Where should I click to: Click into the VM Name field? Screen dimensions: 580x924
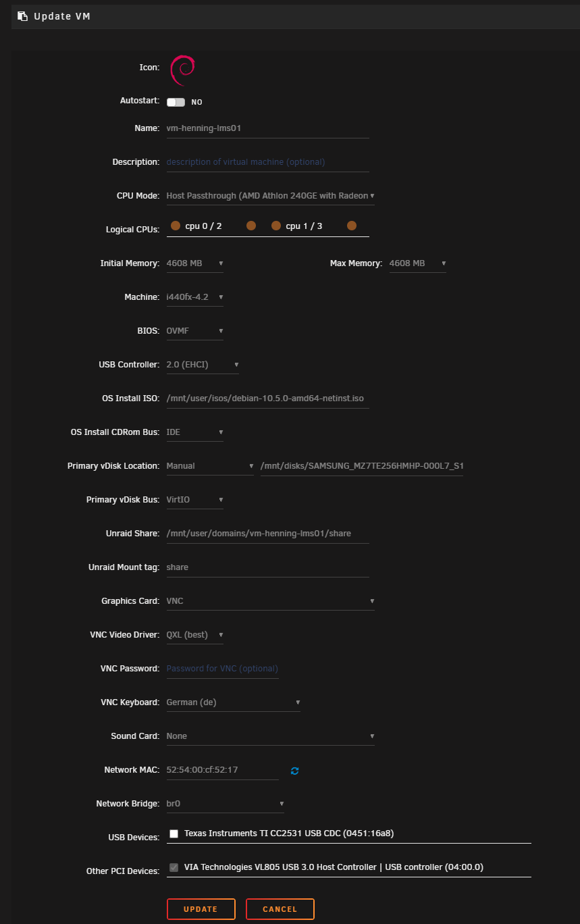click(x=267, y=128)
